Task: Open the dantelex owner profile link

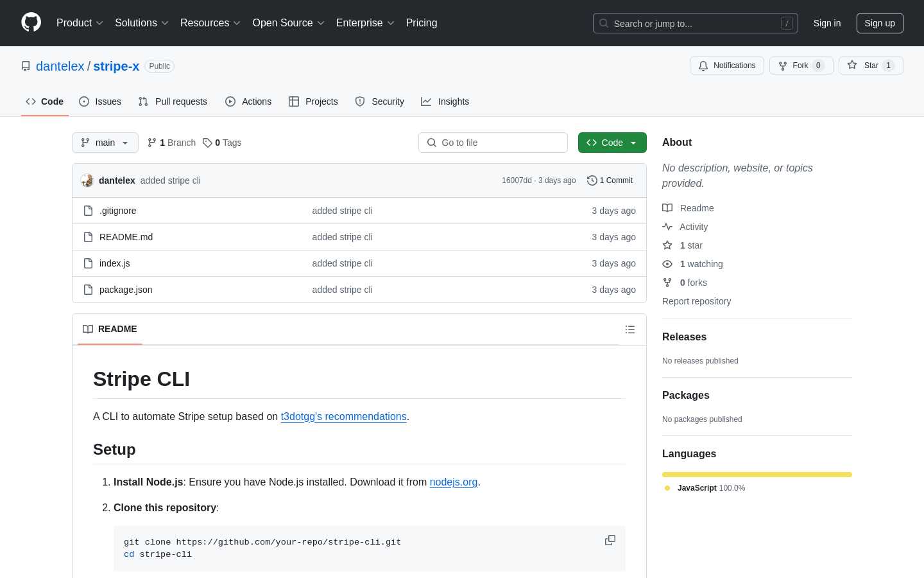Action: (60, 66)
